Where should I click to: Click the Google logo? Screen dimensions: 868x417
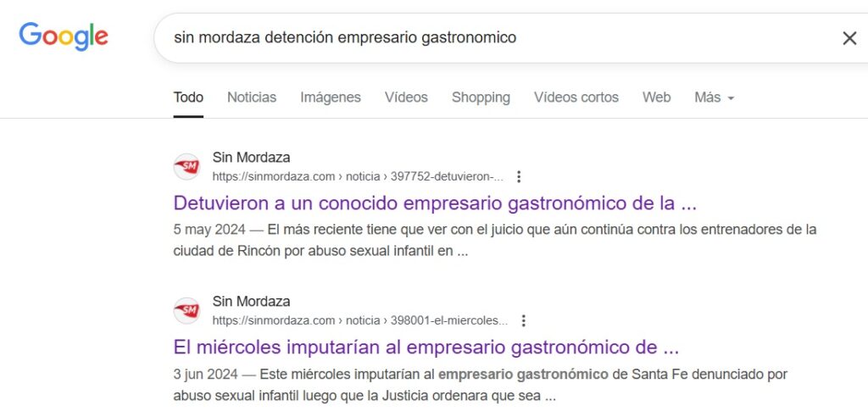coord(64,36)
